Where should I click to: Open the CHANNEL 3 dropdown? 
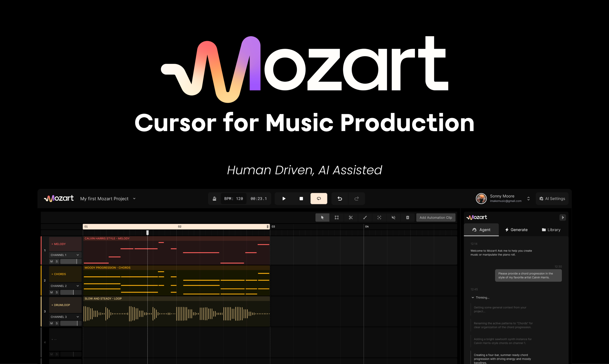point(65,317)
